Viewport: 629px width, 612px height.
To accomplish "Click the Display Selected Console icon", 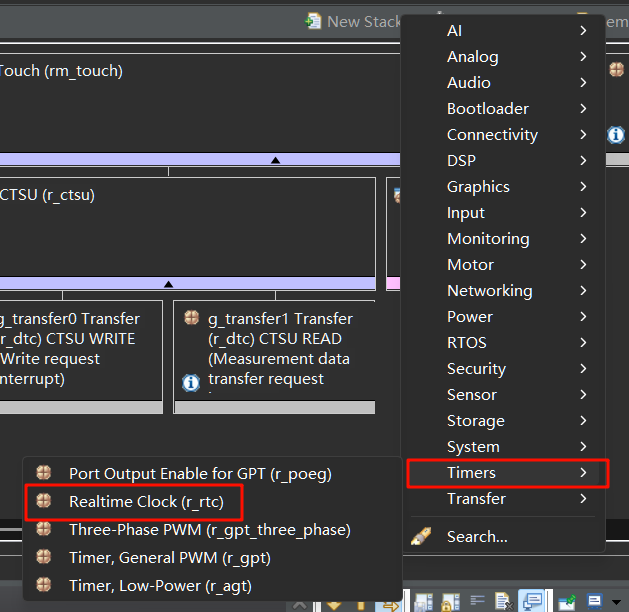I will [x=595, y=601].
